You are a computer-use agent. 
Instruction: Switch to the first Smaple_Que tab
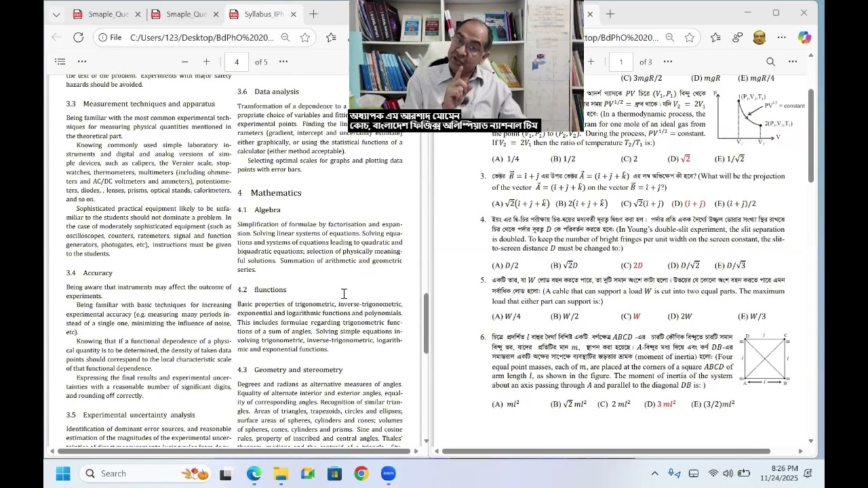[x=106, y=14]
